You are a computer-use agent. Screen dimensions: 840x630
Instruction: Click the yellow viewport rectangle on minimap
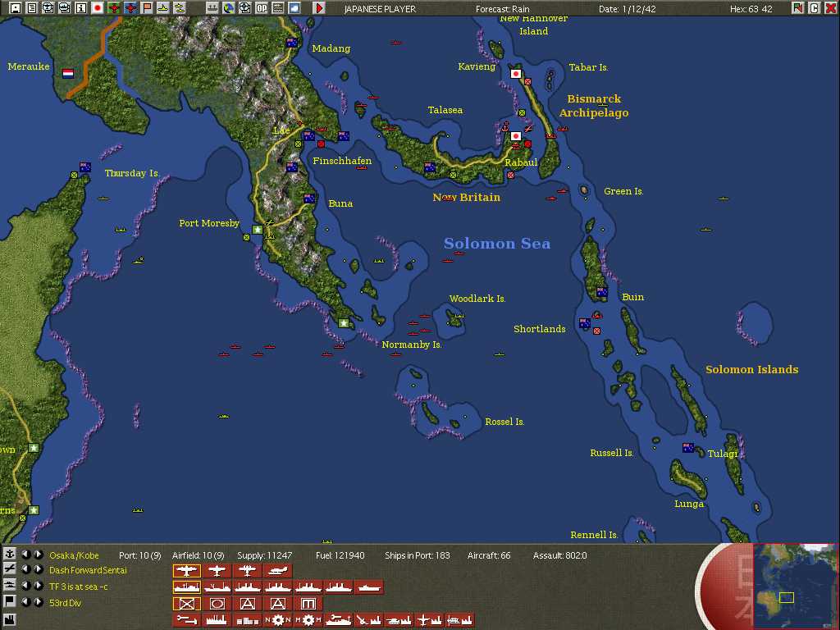pos(787,597)
